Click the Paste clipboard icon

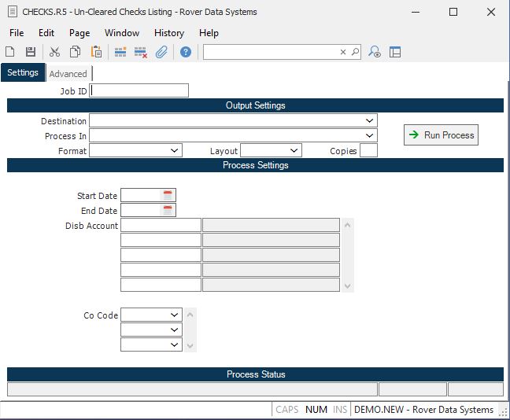96,52
